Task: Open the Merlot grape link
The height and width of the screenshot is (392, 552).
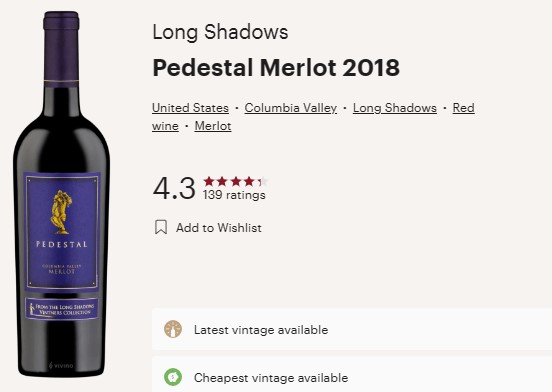Action: [213, 126]
